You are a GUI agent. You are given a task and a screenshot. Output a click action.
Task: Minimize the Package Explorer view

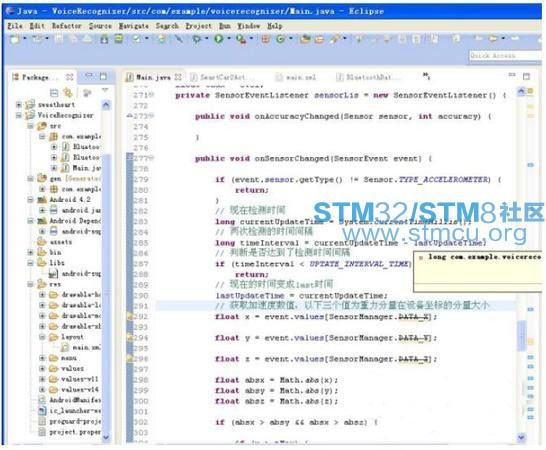pyautogui.click(x=89, y=76)
